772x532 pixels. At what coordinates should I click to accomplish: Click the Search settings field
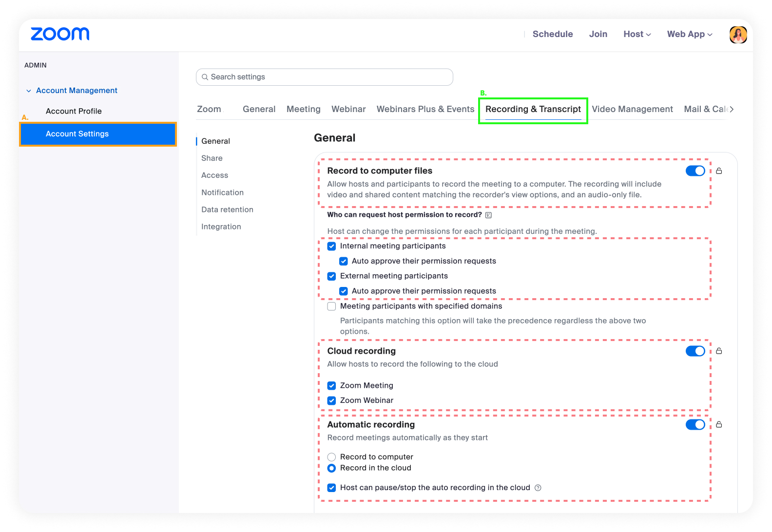325,77
